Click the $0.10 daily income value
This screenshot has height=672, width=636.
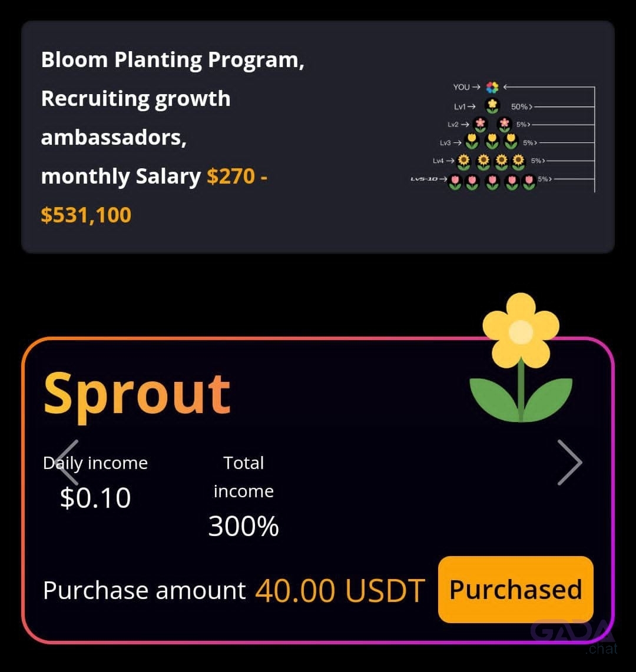(x=95, y=498)
